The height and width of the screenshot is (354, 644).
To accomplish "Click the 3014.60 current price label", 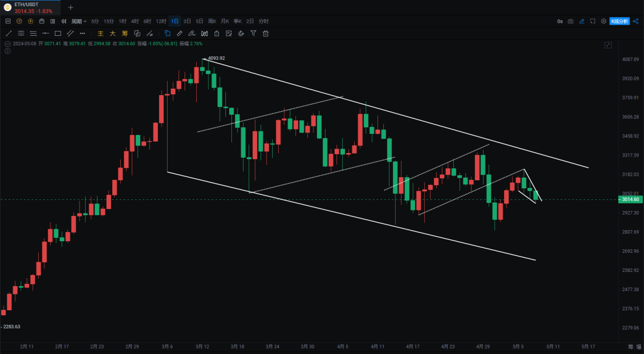I will [630, 199].
